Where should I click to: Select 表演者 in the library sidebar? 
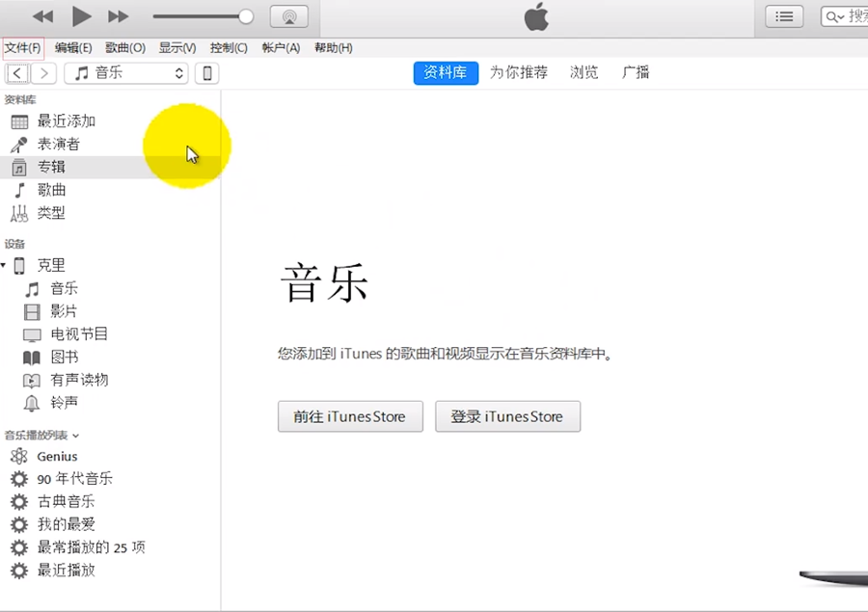tap(110, 145)
